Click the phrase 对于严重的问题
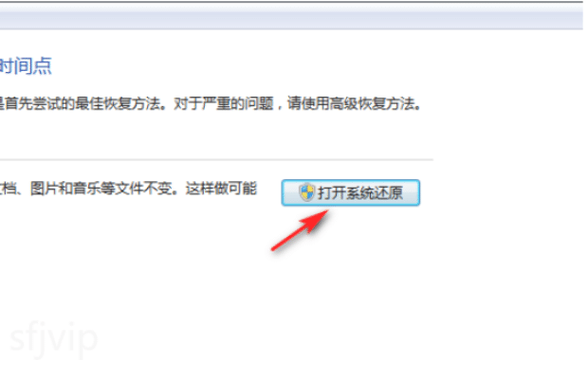 point(224,103)
